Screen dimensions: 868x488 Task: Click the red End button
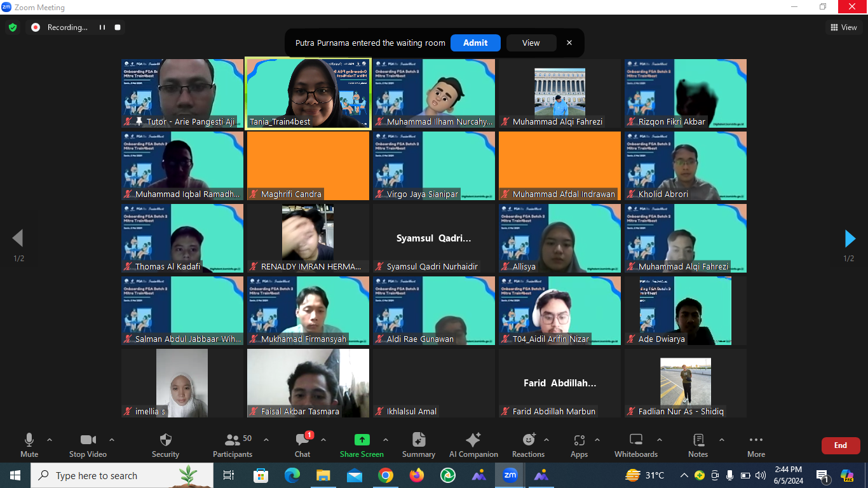[840, 445]
